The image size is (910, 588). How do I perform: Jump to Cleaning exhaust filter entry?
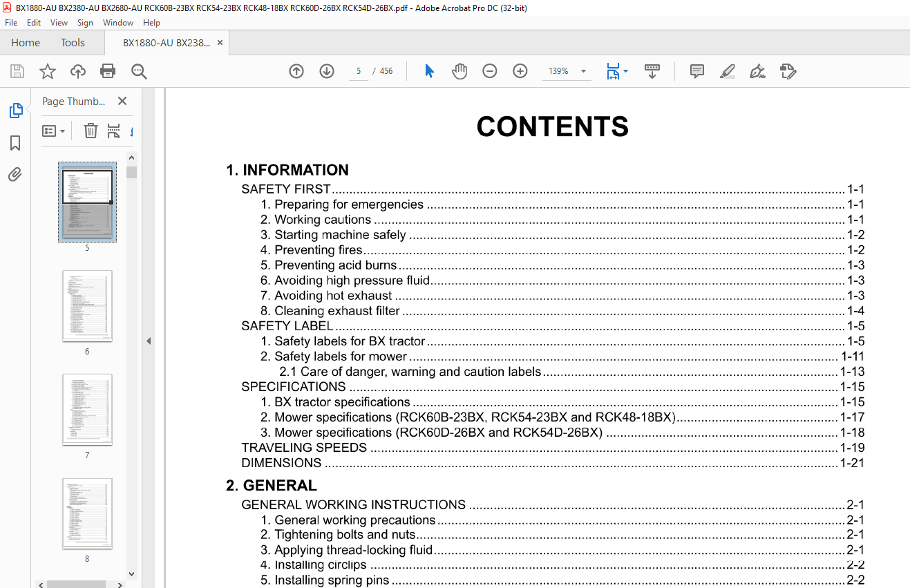coord(562,311)
